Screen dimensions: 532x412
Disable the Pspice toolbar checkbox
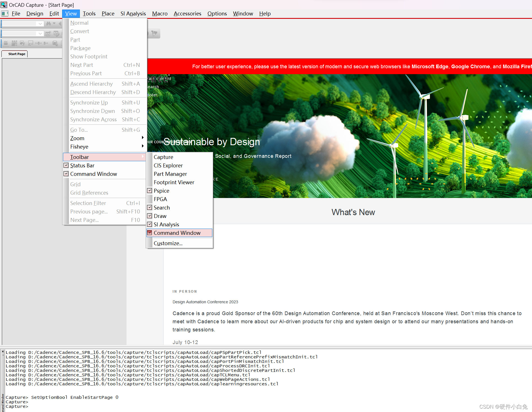click(x=150, y=190)
